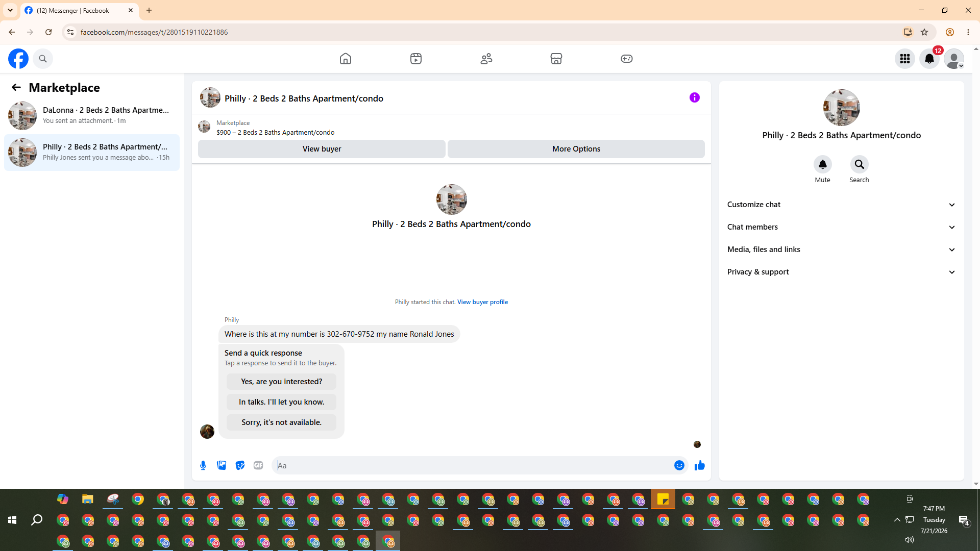Go back to the previous page in Chrome
980x551 pixels.
tap(12, 32)
